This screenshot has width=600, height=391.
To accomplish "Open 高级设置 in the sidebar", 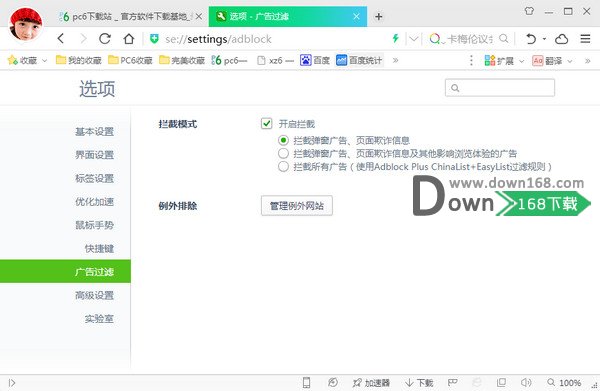I will [x=95, y=295].
